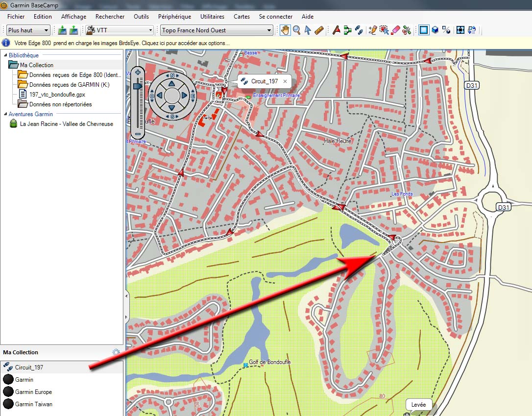
Task: Click the BirdsEye options notification message
Action: 122,43
